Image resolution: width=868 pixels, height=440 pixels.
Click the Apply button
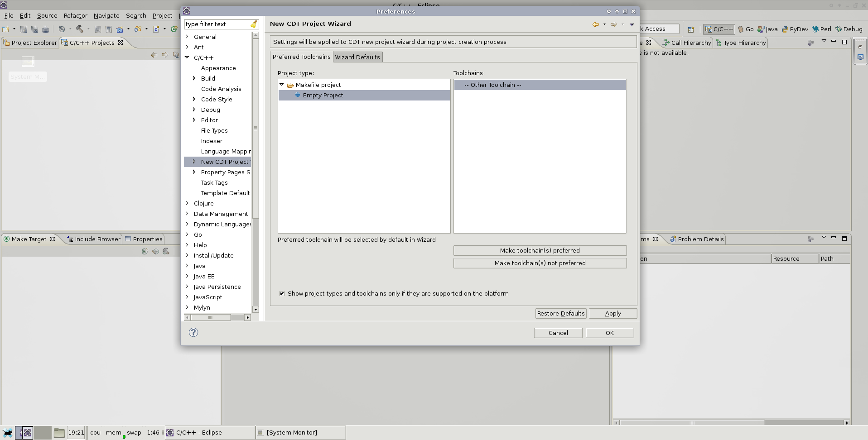(x=613, y=313)
